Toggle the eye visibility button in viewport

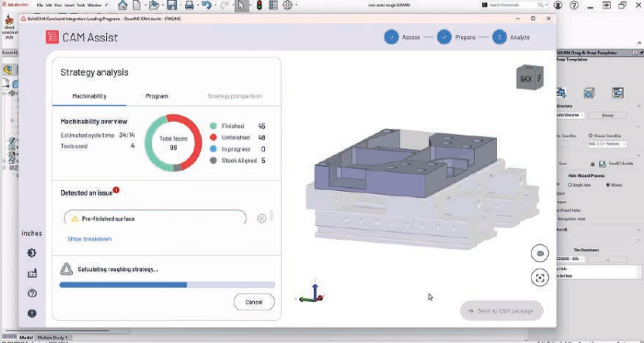(539, 253)
